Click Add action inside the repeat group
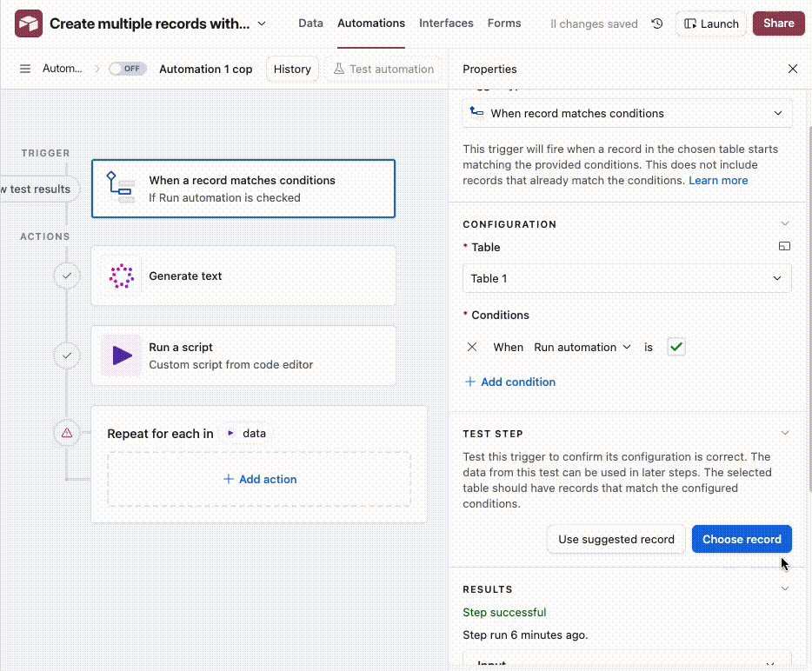 [x=259, y=479]
